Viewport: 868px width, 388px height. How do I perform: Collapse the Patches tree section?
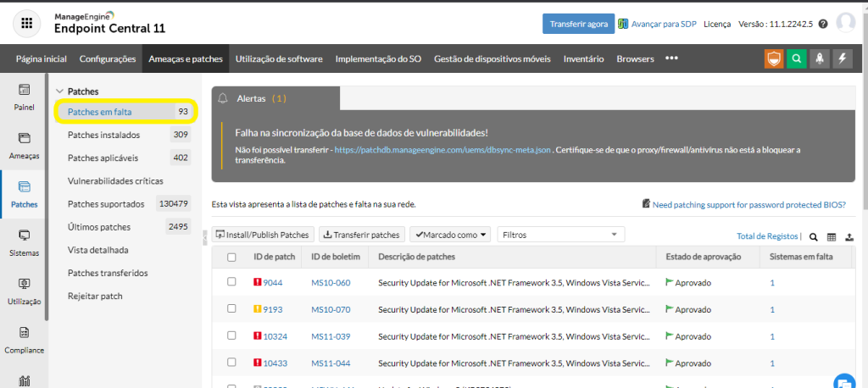59,91
